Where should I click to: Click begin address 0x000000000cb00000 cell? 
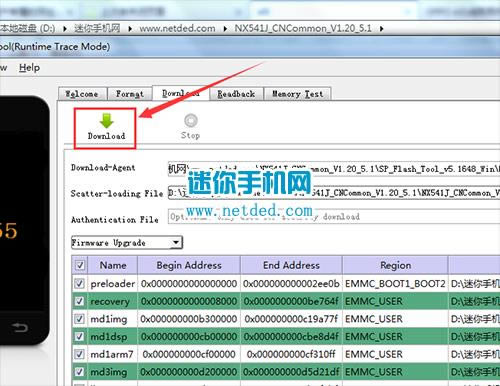(189, 337)
